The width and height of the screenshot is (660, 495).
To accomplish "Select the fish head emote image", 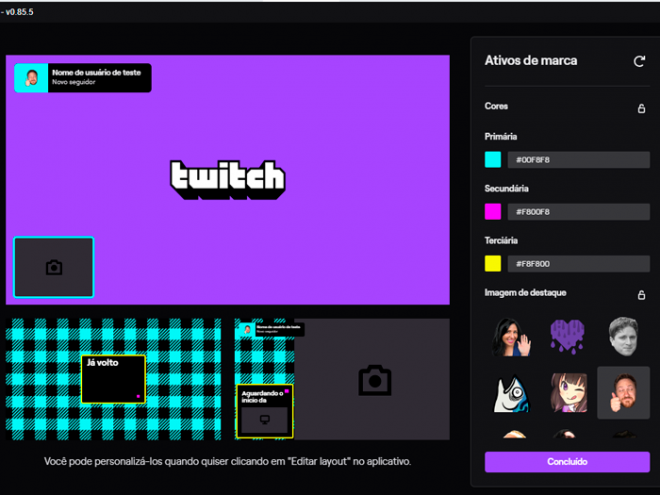I will click(x=511, y=393).
